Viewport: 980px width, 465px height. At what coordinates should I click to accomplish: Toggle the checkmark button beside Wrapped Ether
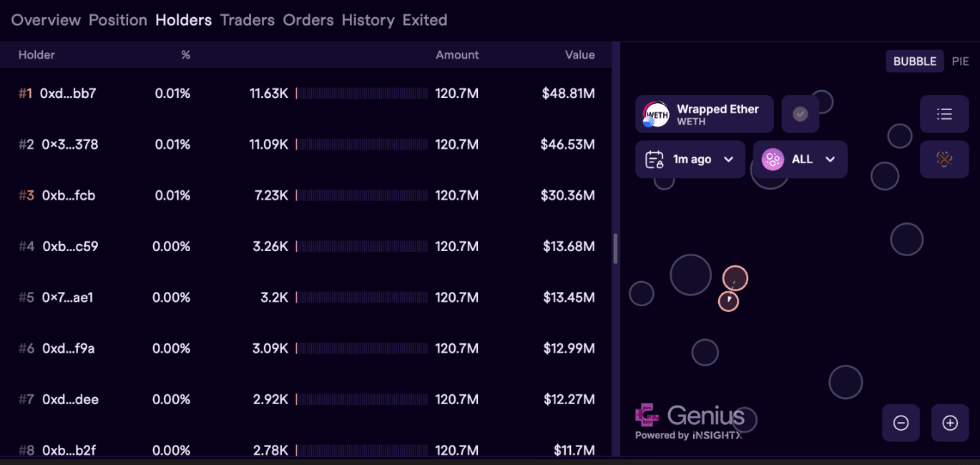pos(800,114)
